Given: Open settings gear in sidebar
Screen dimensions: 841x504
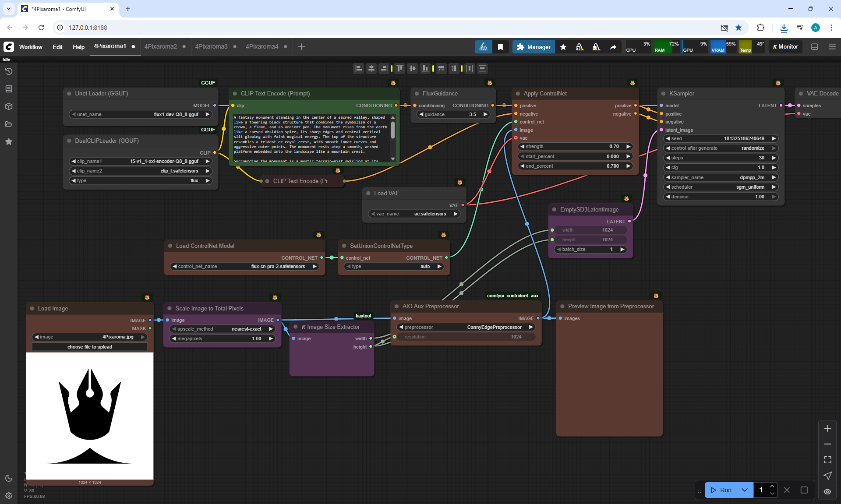Looking at the screenshot, I should [9, 496].
